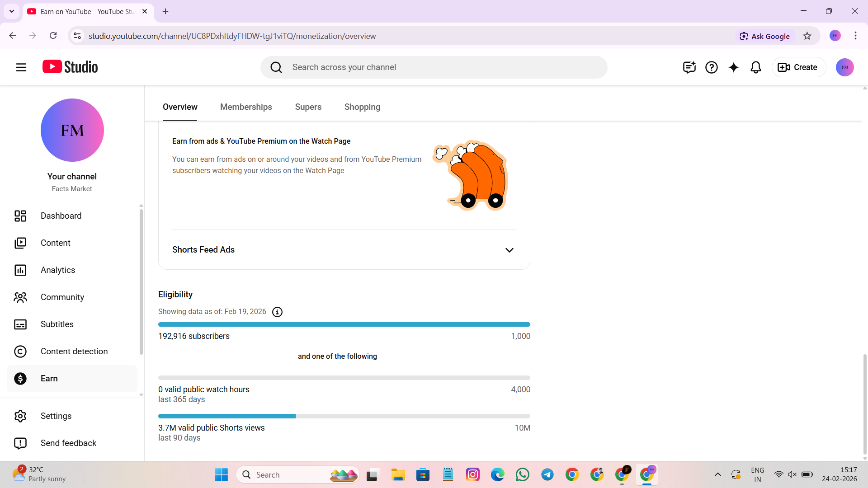Go to Content detection in sidebar
868x488 pixels.
click(74, 351)
